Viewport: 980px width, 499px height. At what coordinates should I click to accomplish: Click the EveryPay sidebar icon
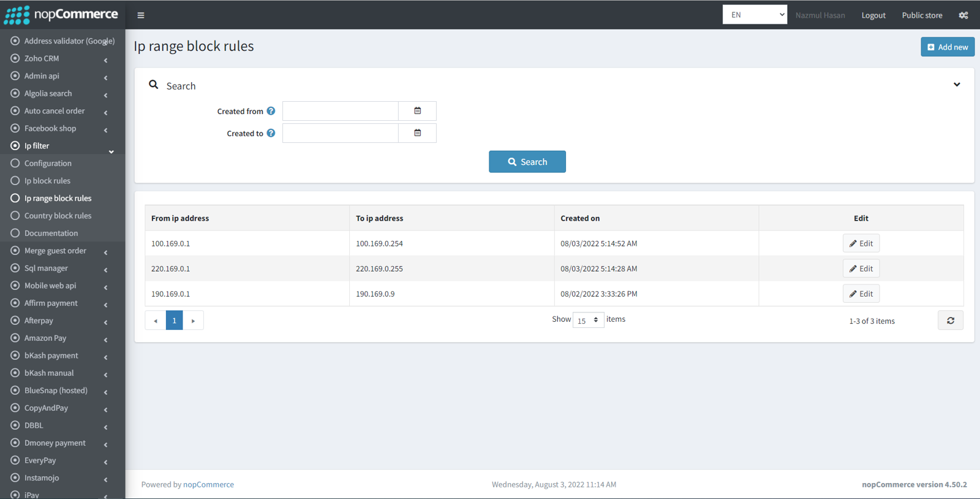(x=15, y=460)
